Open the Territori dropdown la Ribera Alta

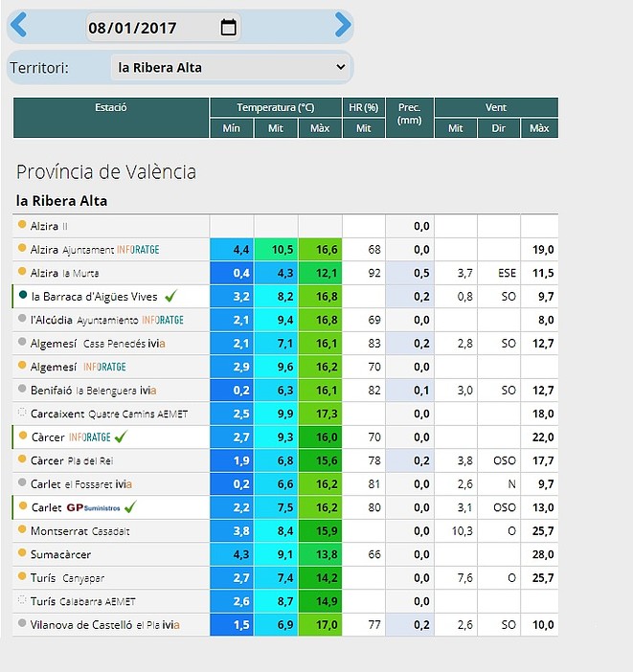coord(231,67)
